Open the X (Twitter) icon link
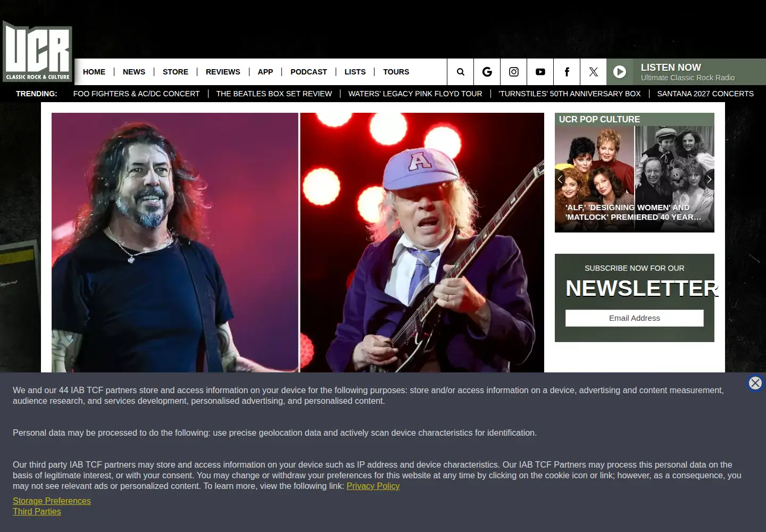This screenshot has width=766, height=532. click(x=594, y=72)
